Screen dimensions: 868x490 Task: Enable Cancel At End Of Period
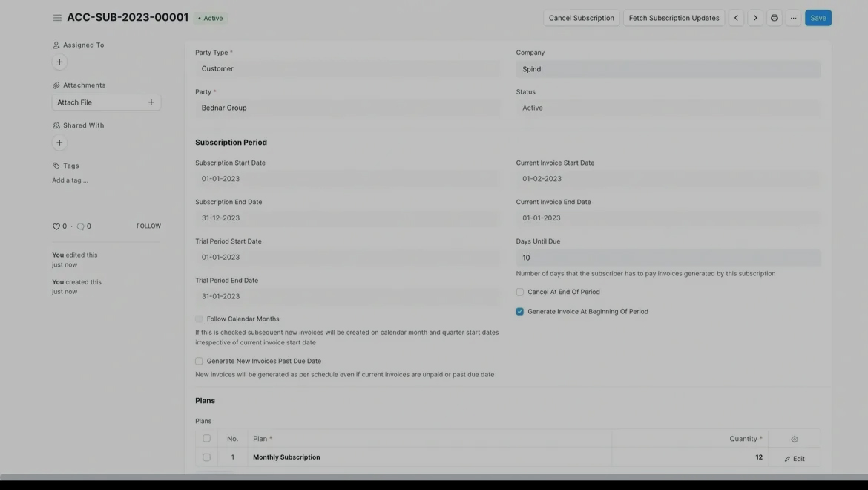520,292
